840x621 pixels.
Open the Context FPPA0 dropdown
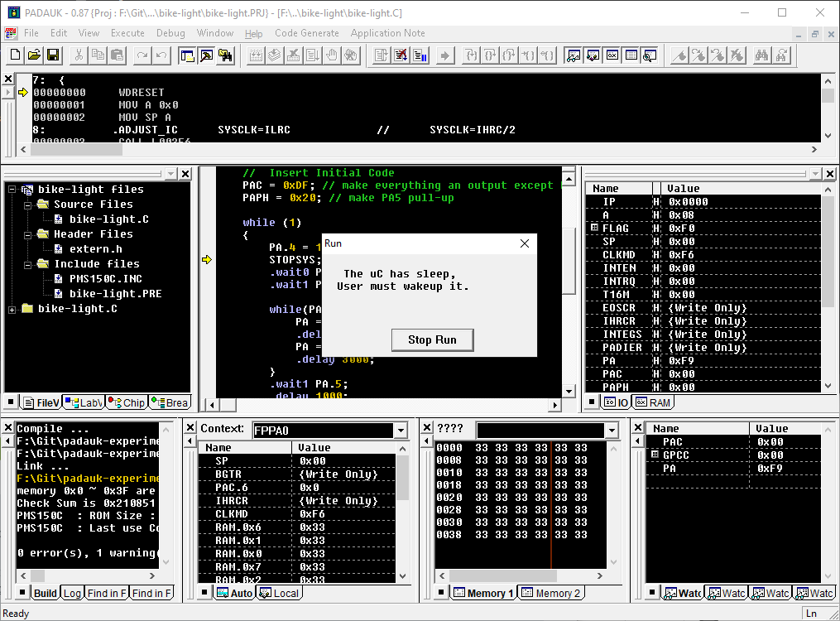coord(401,431)
